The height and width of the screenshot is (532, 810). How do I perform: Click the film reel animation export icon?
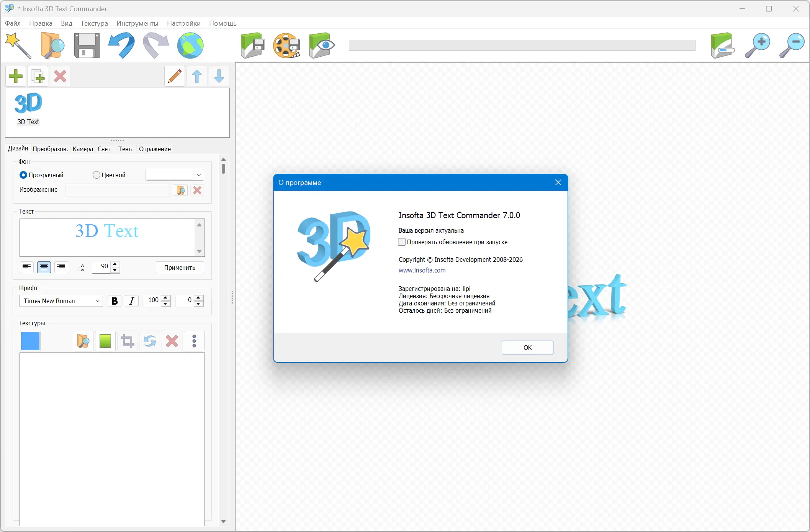(286, 46)
